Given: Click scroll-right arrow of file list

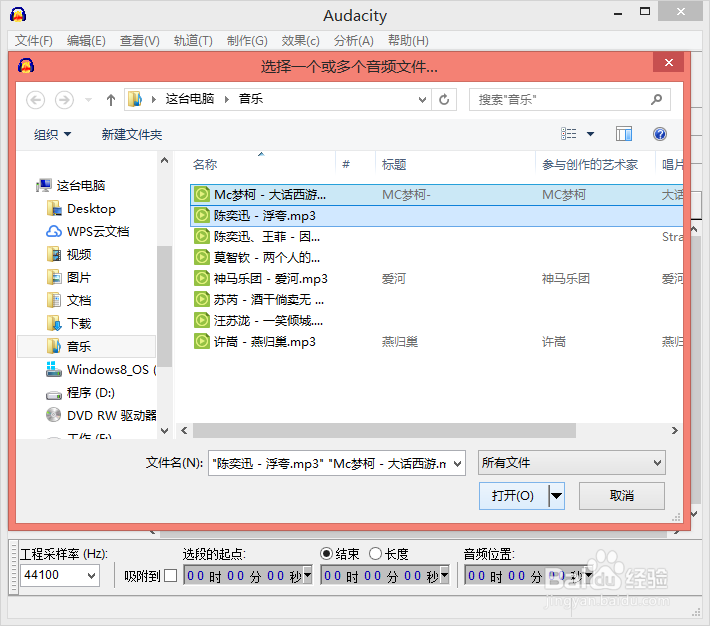Looking at the screenshot, I should (675, 430).
